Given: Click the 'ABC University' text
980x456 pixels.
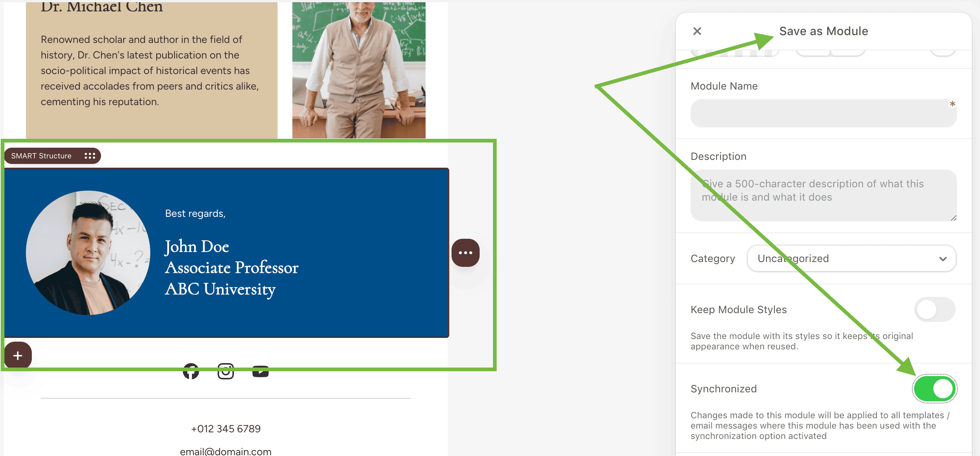Looking at the screenshot, I should pos(220,289).
